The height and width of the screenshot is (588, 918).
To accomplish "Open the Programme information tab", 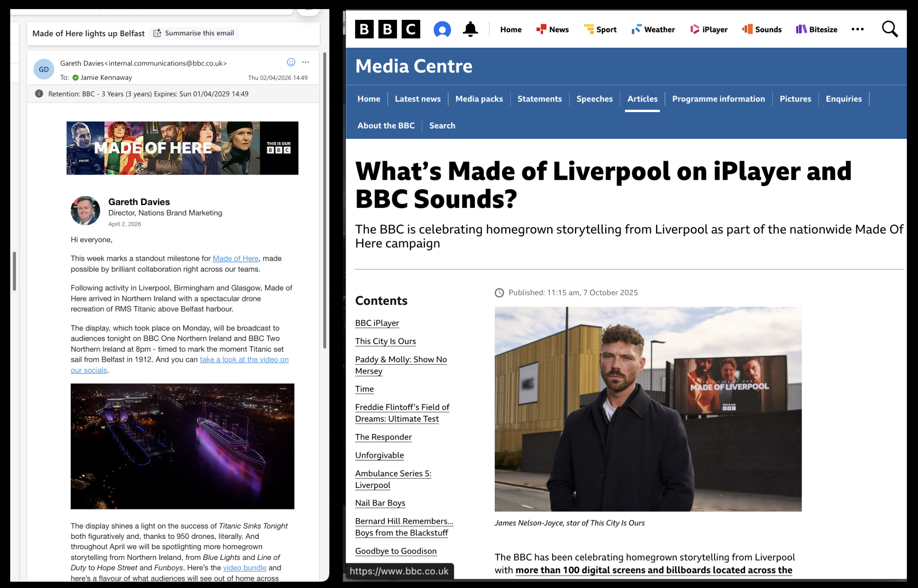I will coord(718,99).
